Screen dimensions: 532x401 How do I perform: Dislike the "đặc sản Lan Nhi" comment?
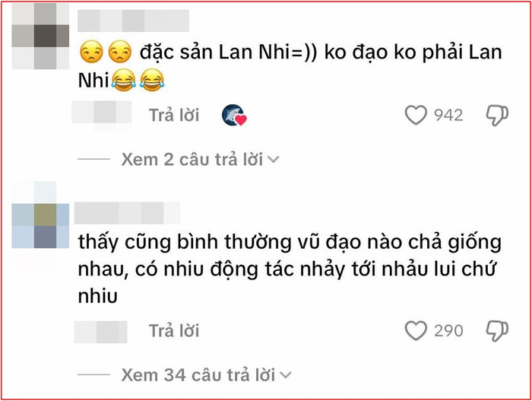click(497, 116)
